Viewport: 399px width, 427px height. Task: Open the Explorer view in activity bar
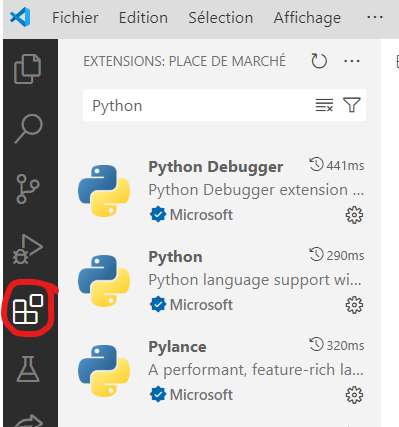point(28,69)
